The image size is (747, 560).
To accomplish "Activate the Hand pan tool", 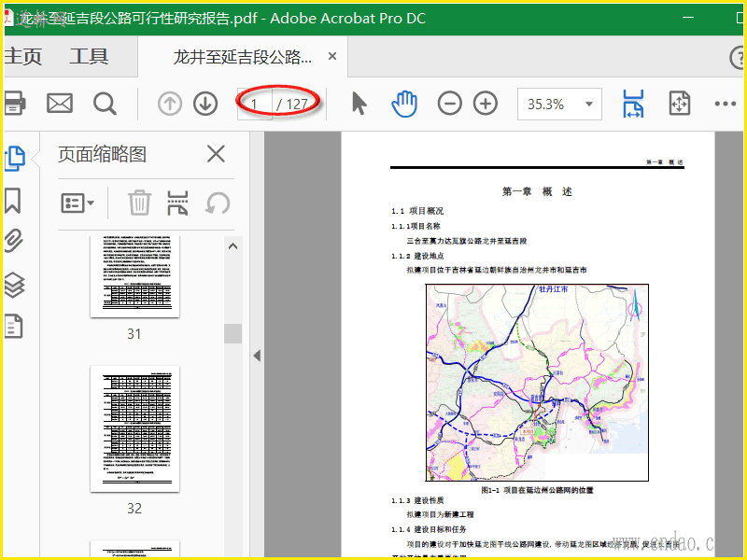I will click(x=404, y=104).
